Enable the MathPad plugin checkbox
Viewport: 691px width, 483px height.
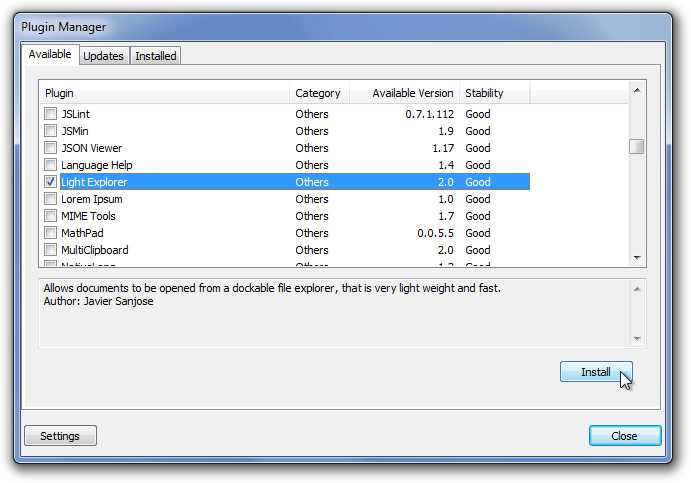(50, 233)
